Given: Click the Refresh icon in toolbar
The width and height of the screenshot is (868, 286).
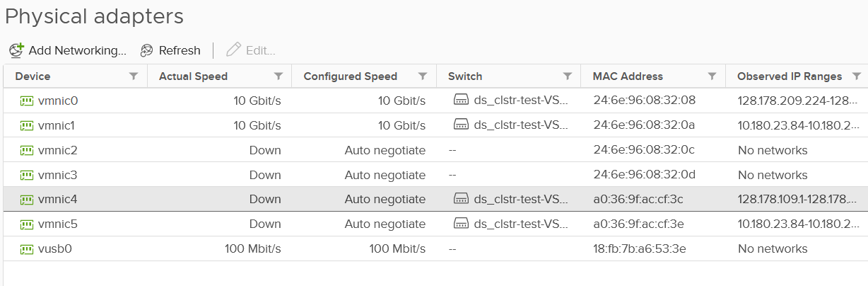Looking at the screenshot, I should 147,50.
